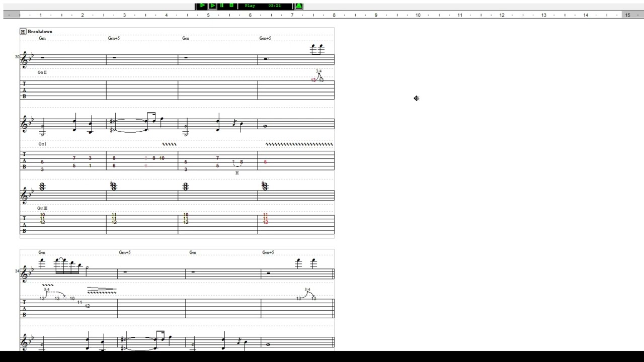Pause playback with the pause icon
Image resolution: width=644 pixels, height=362 pixels.
222,6
